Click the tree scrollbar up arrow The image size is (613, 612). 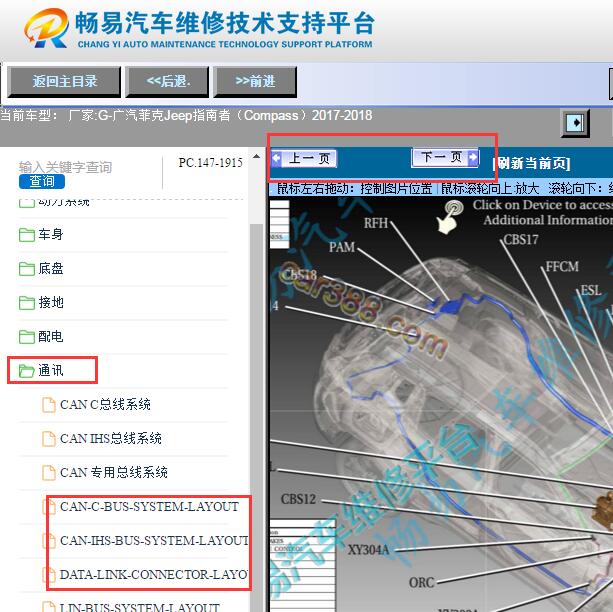[x=256, y=157]
